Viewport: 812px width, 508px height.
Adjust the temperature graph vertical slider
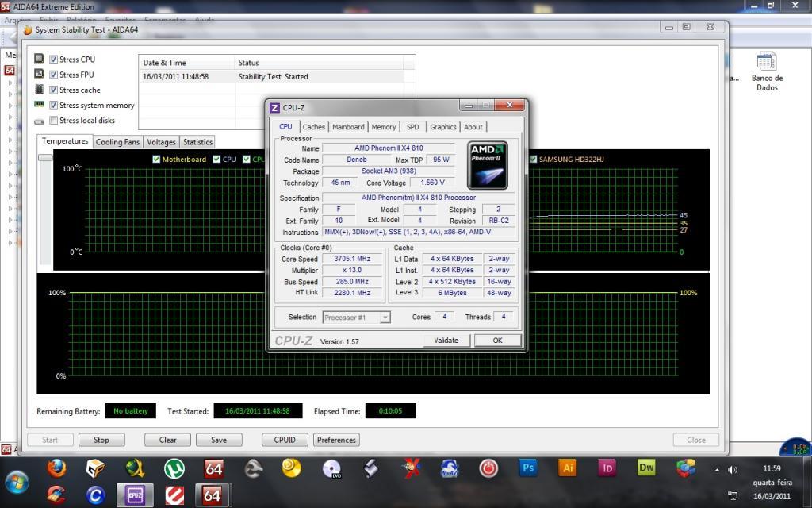(45, 158)
